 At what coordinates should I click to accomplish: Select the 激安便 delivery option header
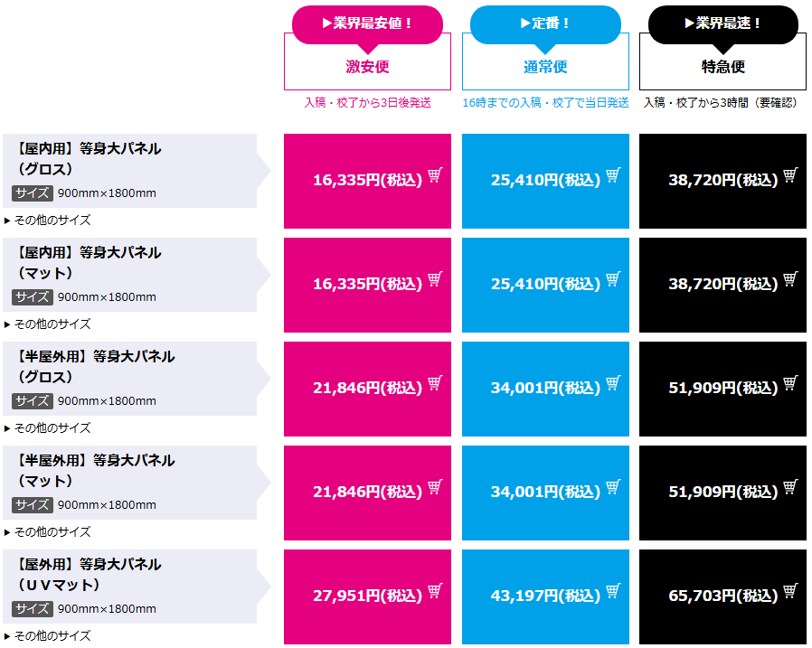click(x=367, y=66)
